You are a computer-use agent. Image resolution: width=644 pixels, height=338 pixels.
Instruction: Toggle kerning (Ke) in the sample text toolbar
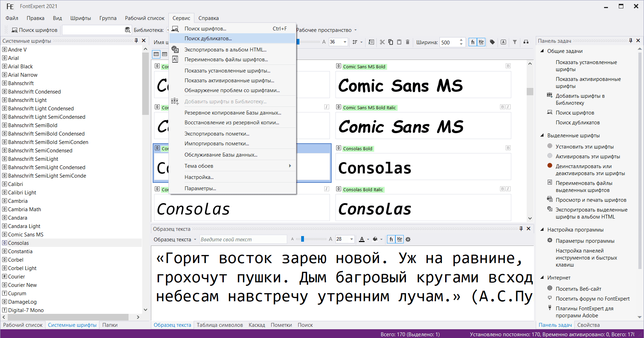400,239
